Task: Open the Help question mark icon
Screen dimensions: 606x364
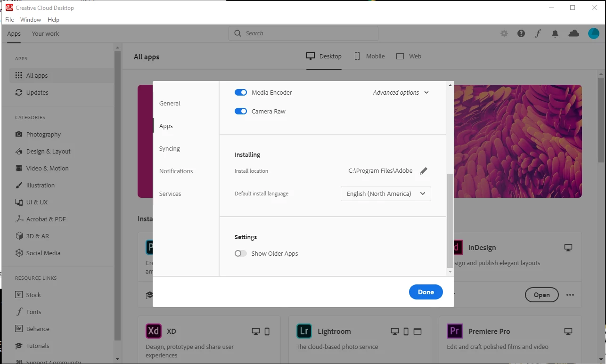Action: 521,33
